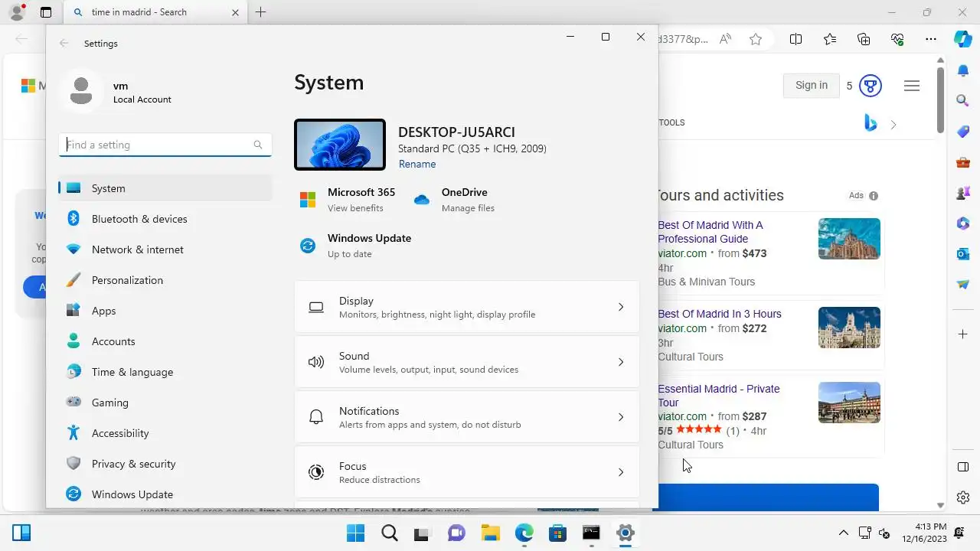Click the Settings back arrow
This screenshot has width=980, height=551.
click(64, 44)
